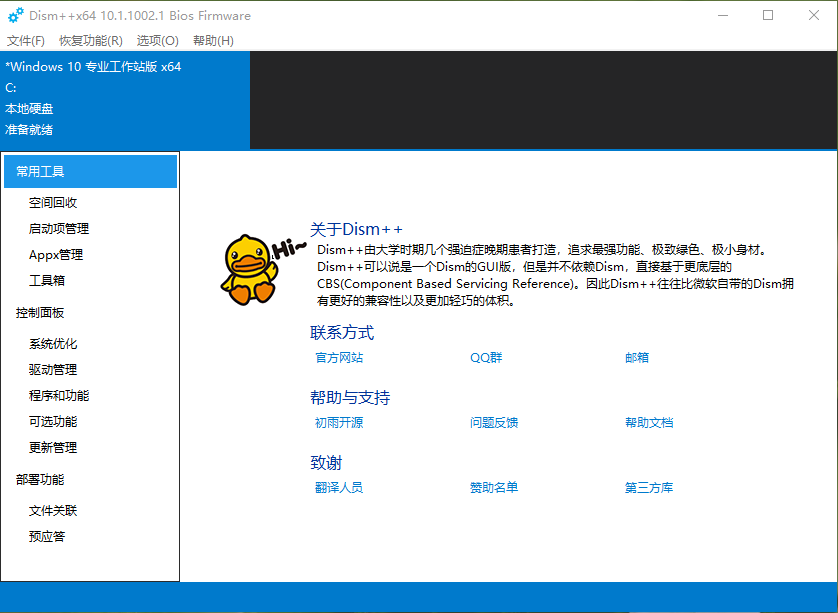Open 系统优化 in the sidebar
The height and width of the screenshot is (613, 838).
[x=53, y=344]
